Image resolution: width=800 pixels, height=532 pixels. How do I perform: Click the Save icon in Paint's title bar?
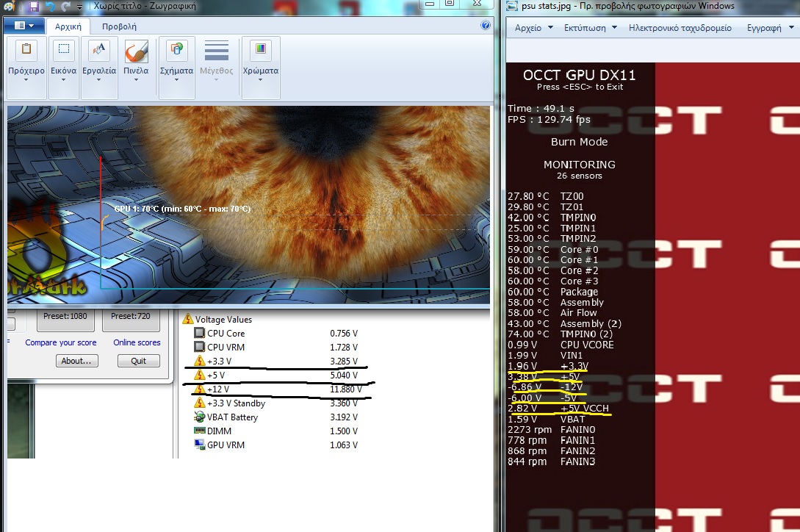coord(34,6)
